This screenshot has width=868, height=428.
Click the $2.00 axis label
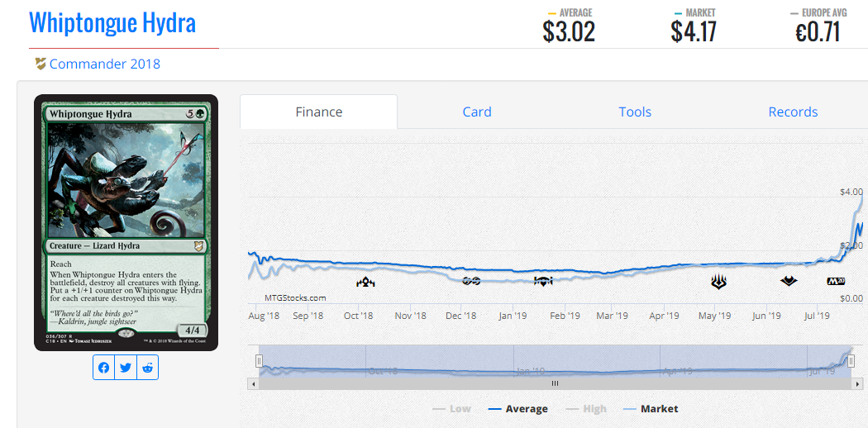[851, 245]
